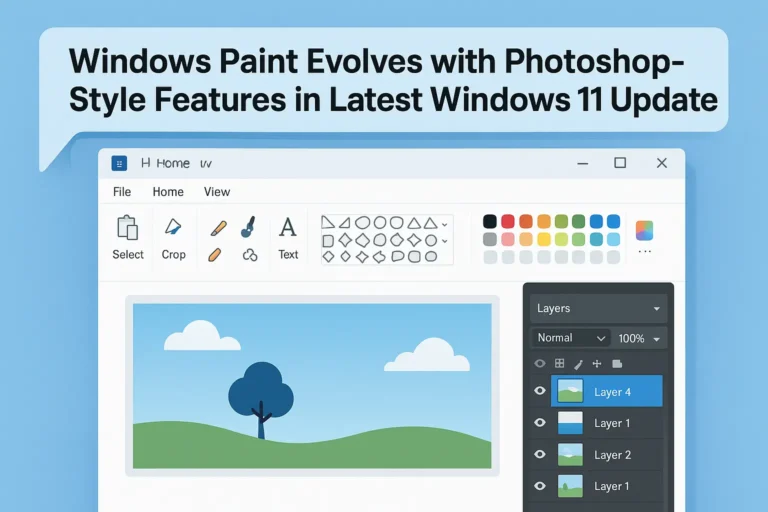
Task: Open the Home menu tab
Action: [168, 192]
